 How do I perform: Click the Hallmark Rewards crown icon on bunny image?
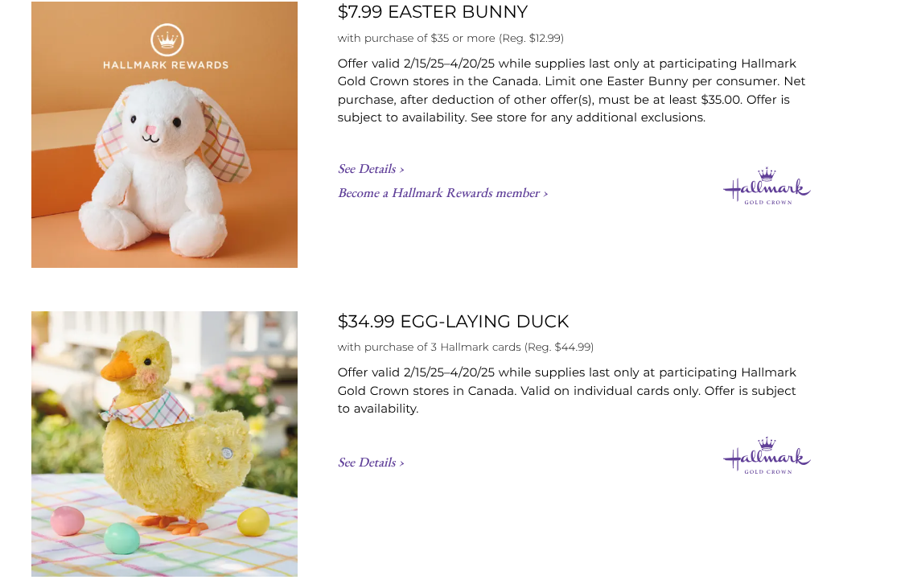167,39
